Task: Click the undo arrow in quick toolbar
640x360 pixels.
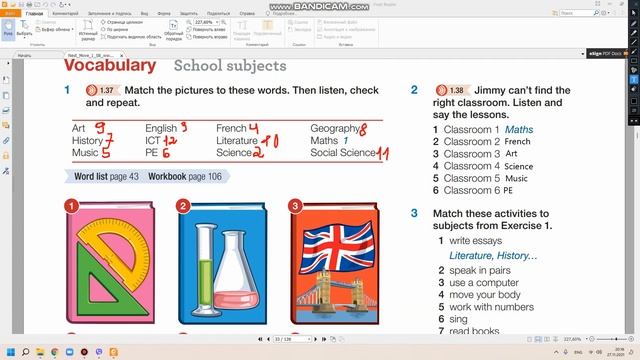Action: tap(45, 4)
